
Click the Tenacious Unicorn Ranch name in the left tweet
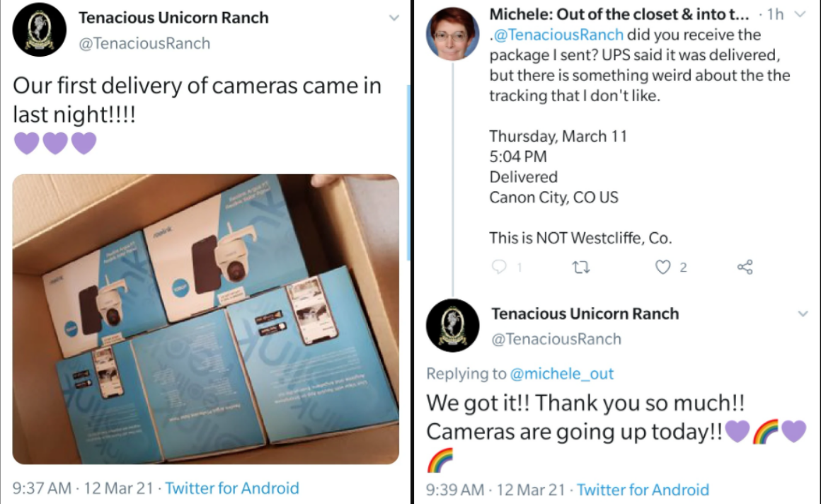[173, 18]
